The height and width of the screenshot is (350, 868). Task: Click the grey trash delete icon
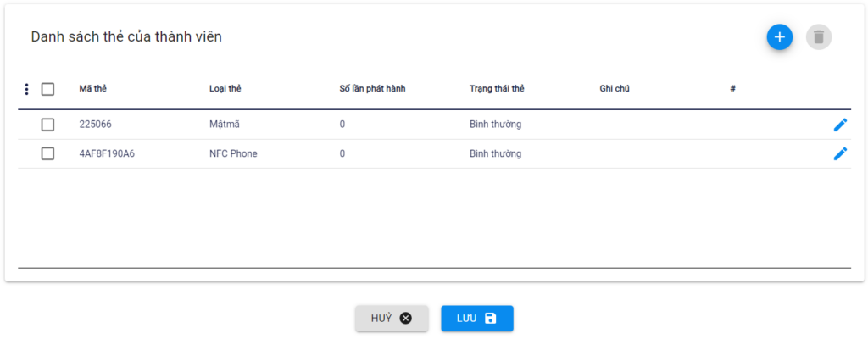[x=818, y=37]
